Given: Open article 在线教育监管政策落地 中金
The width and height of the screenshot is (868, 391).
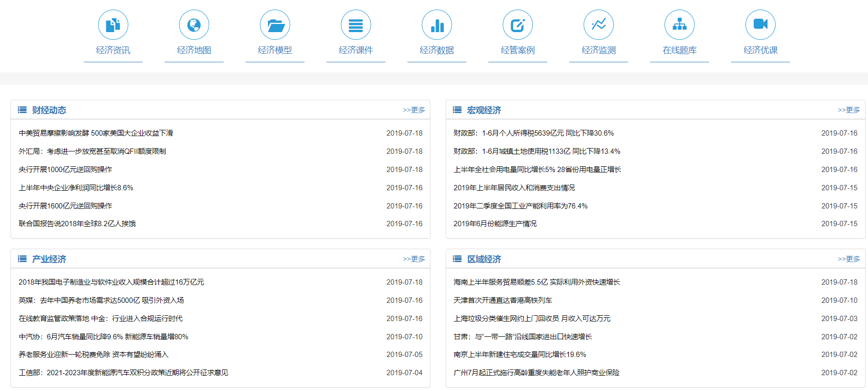Looking at the screenshot, I should click(101, 319).
